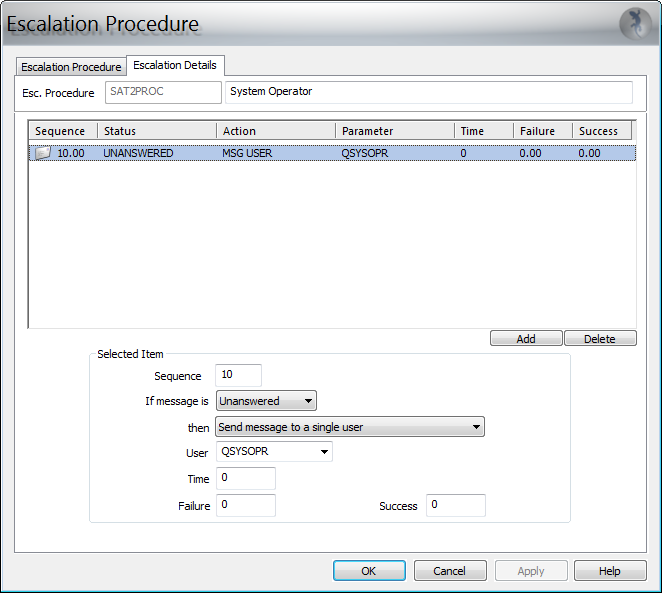The image size is (662, 593).
Task: Sort list by Sequence column header
Action: pos(62,131)
